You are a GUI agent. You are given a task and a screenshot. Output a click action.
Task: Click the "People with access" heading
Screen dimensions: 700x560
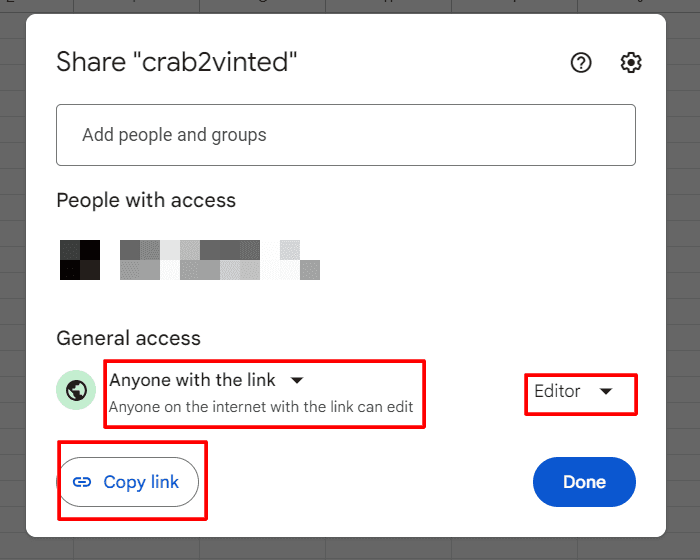(x=146, y=200)
